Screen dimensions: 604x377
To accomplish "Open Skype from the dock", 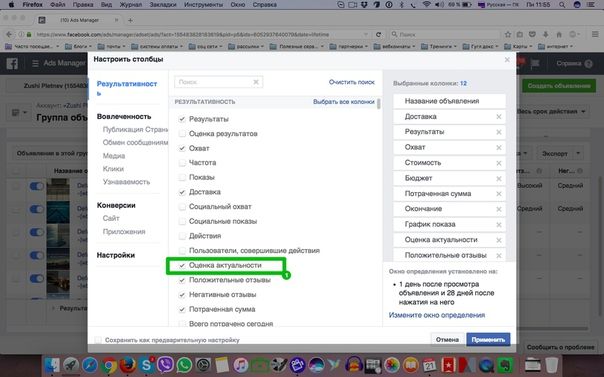I will [x=146, y=365].
